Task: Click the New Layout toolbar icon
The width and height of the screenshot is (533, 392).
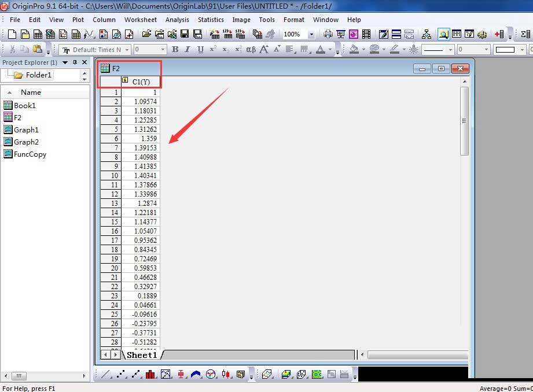Action: point(104,34)
